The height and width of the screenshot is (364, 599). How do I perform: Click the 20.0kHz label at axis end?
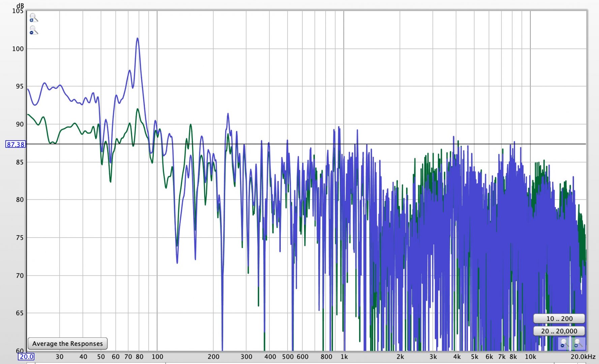point(582,357)
